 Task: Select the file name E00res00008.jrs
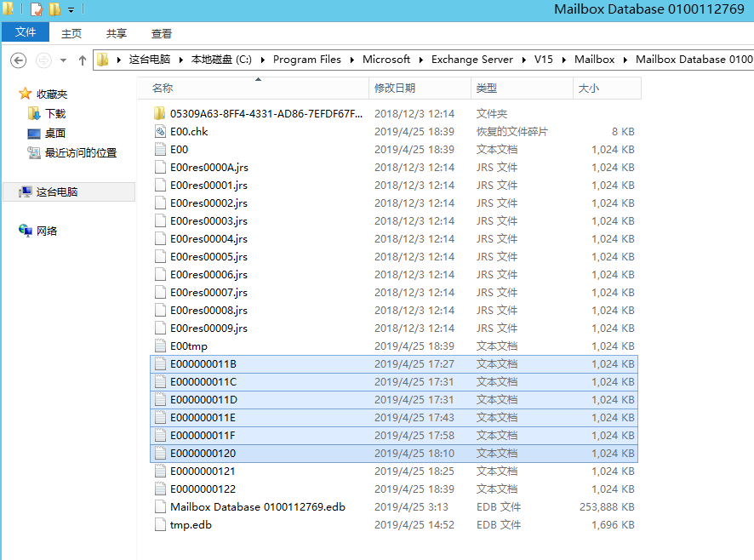click(208, 310)
